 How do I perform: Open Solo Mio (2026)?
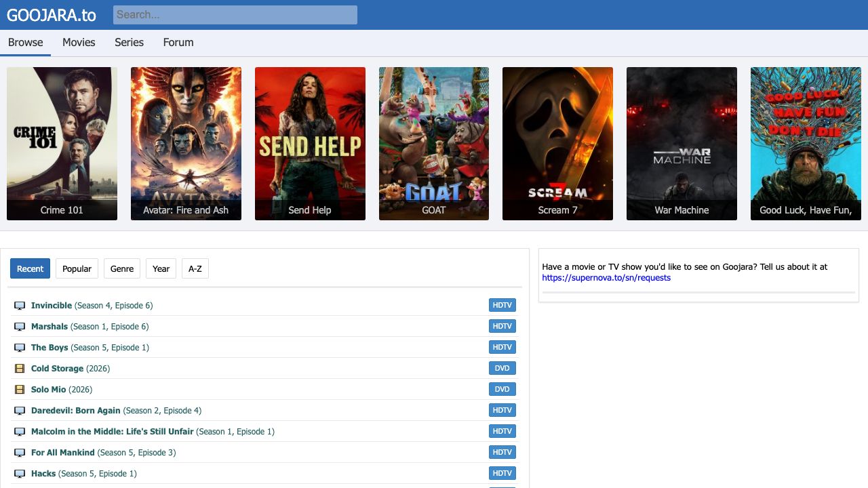pos(62,390)
